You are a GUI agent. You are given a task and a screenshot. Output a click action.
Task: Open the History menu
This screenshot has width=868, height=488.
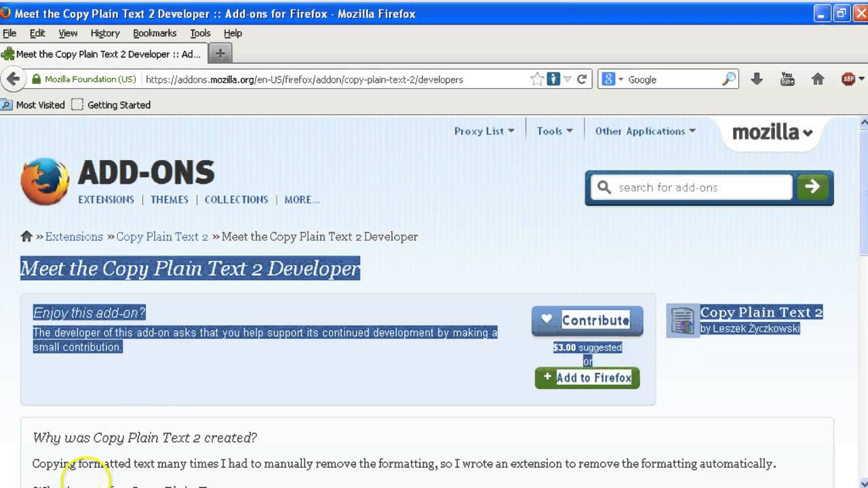pyautogui.click(x=105, y=33)
